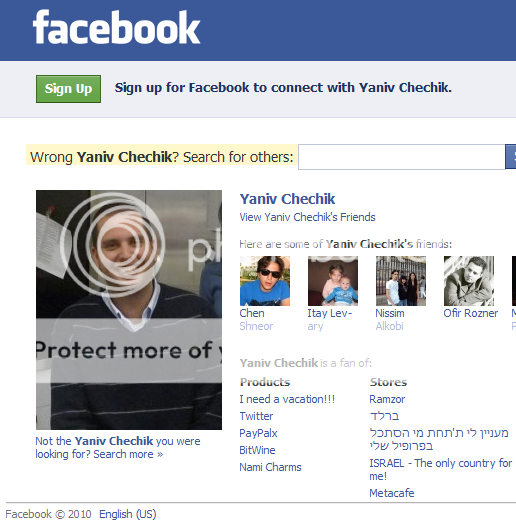Open Itay Lev-ary's friend photo

coord(333,281)
